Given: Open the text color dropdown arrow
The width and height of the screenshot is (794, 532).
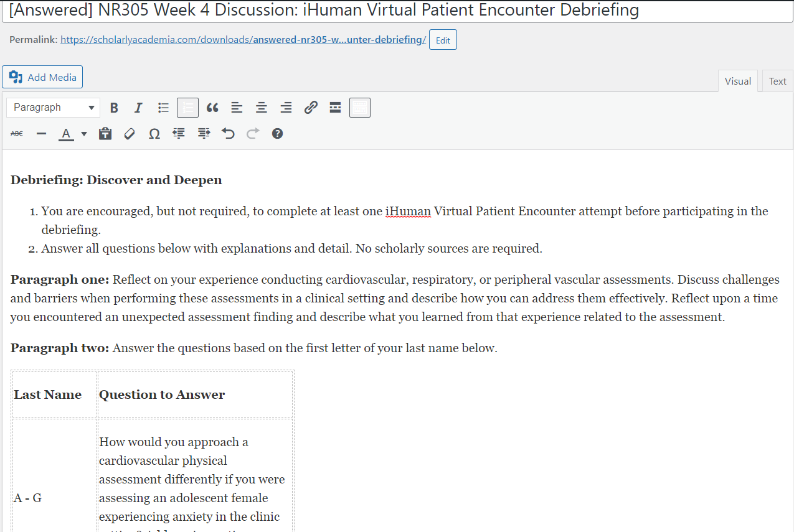Looking at the screenshot, I should pyautogui.click(x=84, y=134).
